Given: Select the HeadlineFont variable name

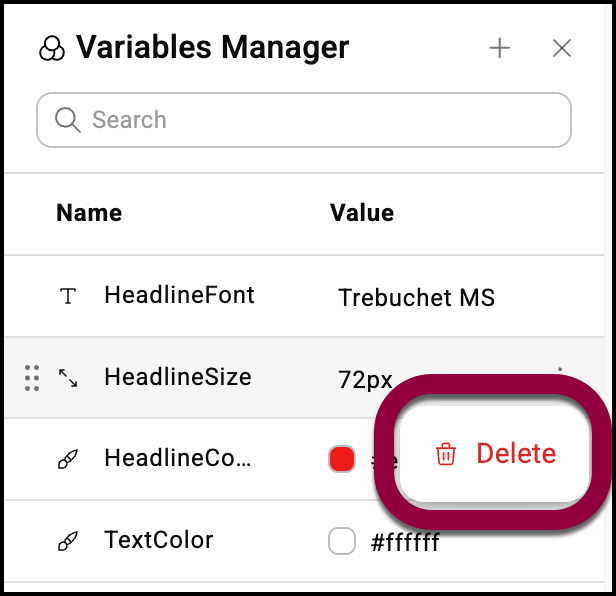Looking at the screenshot, I should tap(179, 295).
